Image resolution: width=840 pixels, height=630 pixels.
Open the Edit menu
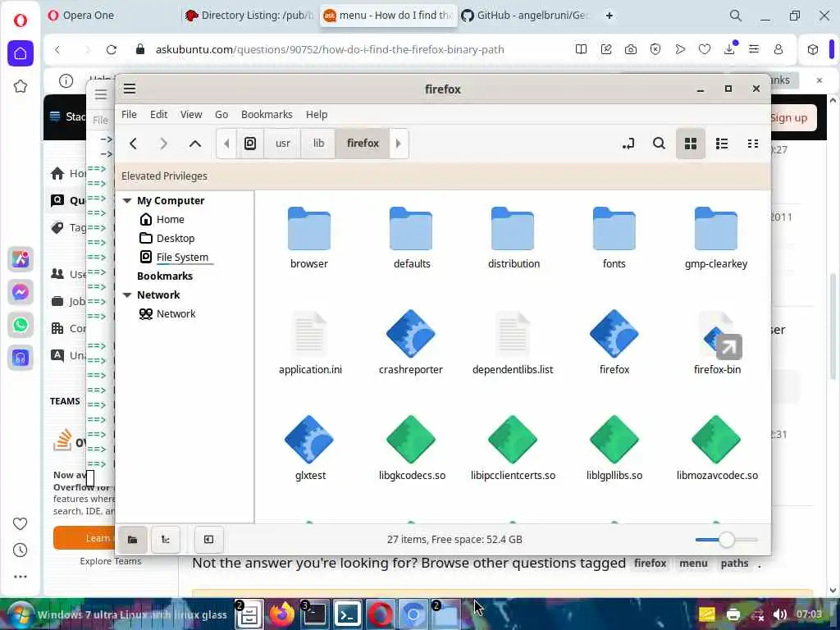(158, 114)
